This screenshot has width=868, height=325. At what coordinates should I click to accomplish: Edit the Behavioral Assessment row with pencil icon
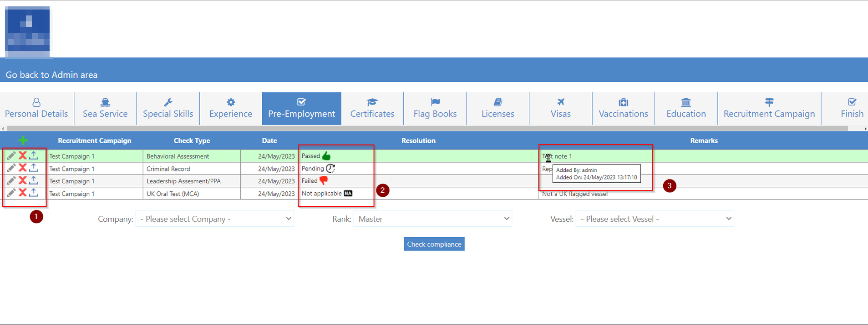tap(11, 156)
